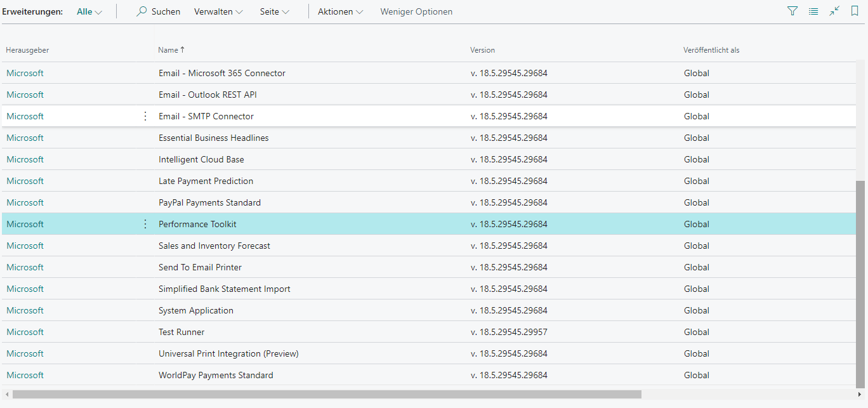Open Microsoft link for Email - Outlook REST API
The width and height of the screenshot is (868, 408).
point(25,95)
